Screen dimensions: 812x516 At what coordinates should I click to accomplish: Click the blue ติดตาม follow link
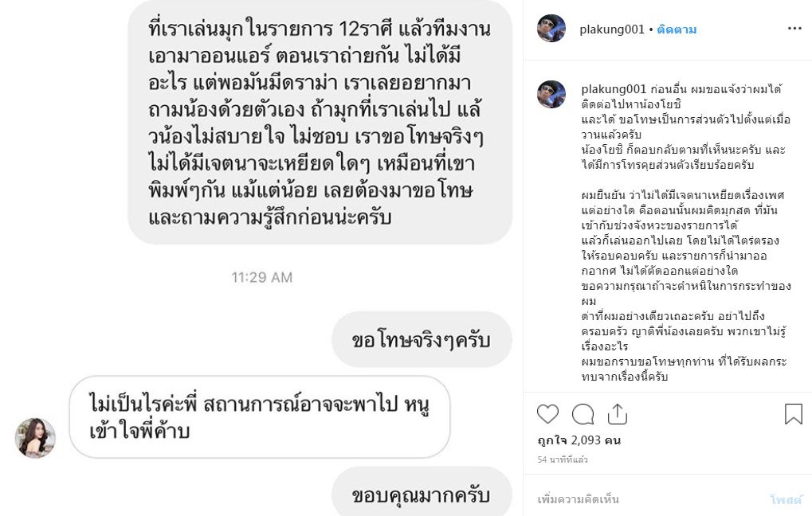pyautogui.click(x=677, y=29)
